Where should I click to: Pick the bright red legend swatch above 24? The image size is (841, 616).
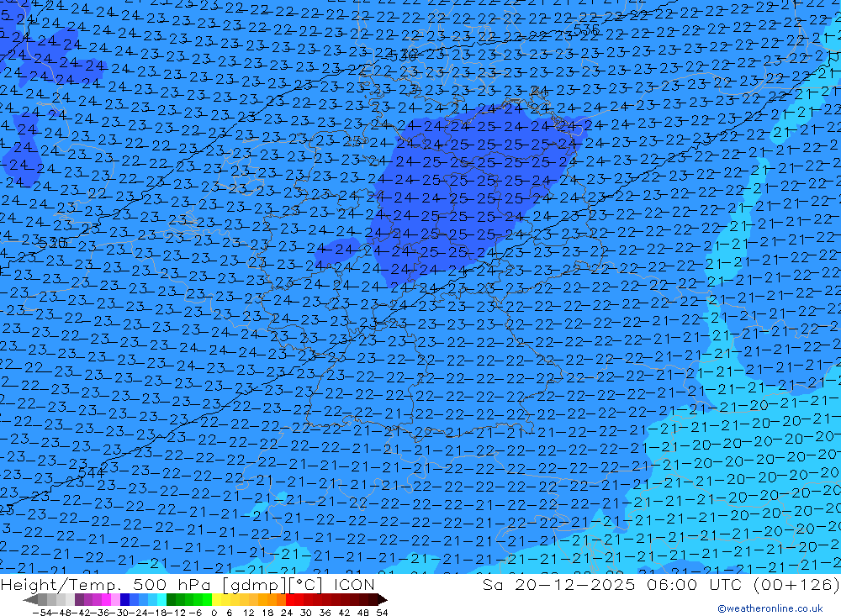pyautogui.click(x=290, y=599)
